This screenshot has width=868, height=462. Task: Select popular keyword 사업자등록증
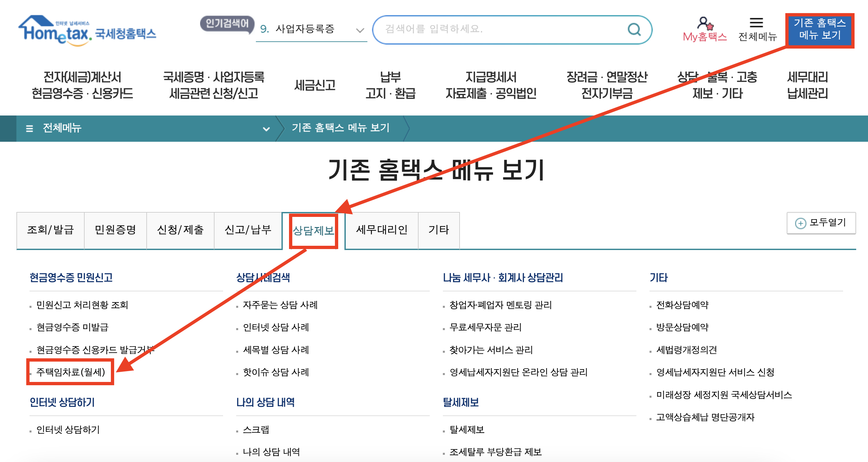click(305, 29)
